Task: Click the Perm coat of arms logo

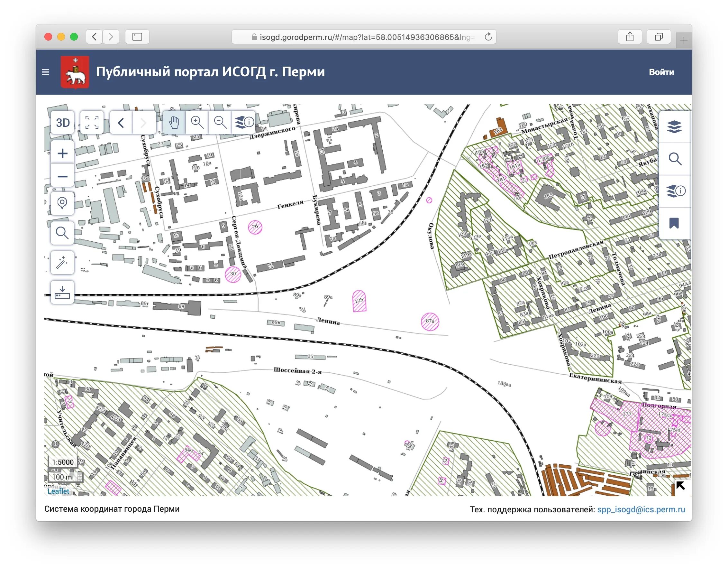Action: click(x=75, y=72)
